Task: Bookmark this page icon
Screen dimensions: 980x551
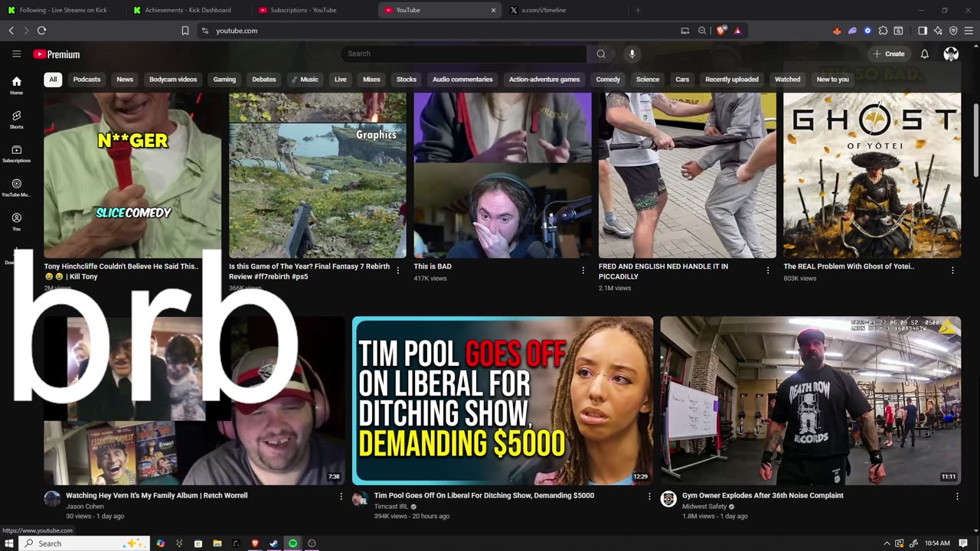Action: 185,31
